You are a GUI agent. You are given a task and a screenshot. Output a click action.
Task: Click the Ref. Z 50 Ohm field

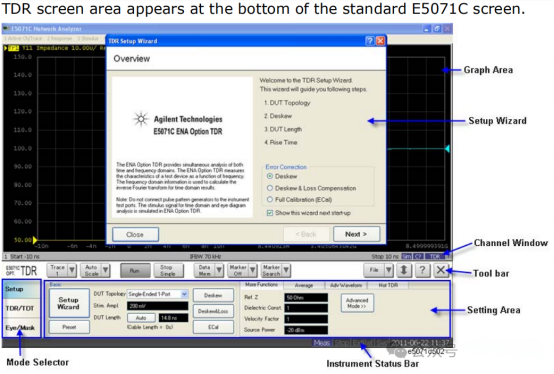306,298
